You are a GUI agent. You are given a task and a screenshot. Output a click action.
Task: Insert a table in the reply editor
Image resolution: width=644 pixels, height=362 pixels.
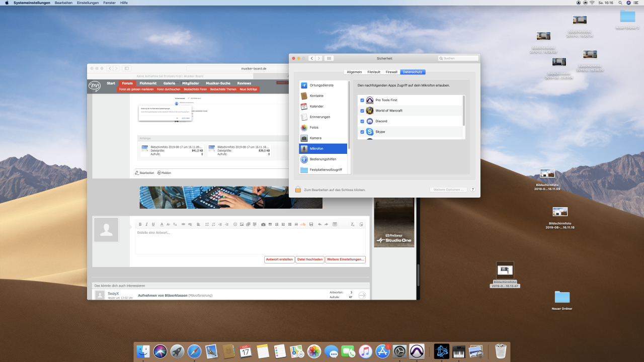coord(335,224)
